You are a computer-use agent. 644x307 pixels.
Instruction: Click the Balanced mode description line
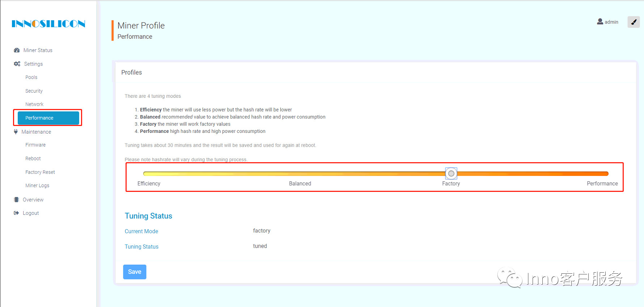[x=233, y=117]
